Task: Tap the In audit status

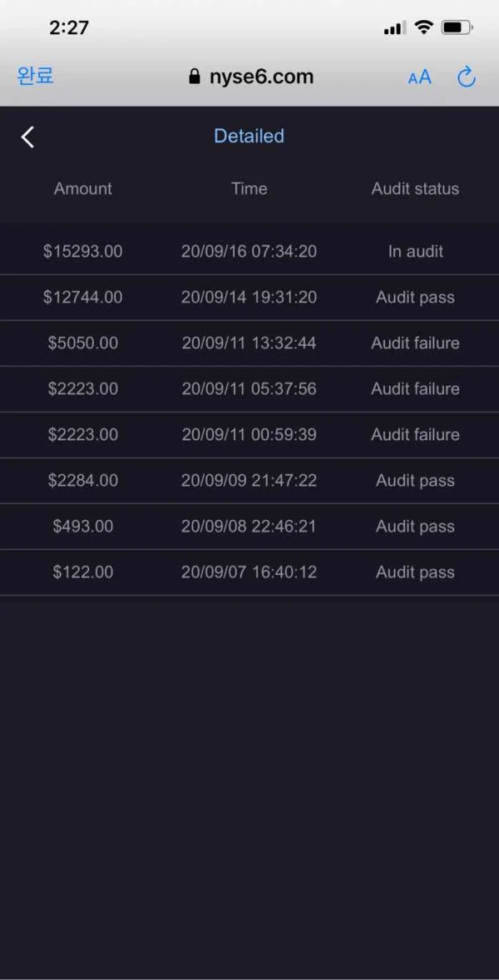Action: pyautogui.click(x=415, y=251)
